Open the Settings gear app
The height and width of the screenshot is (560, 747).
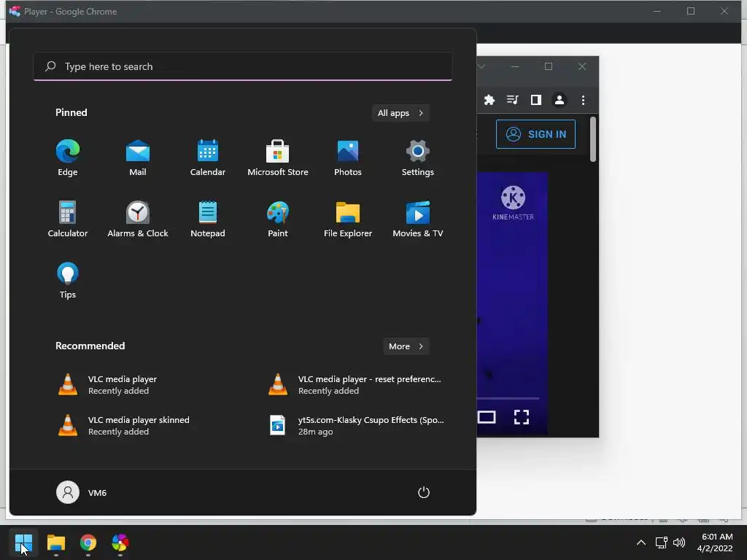coord(418,158)
